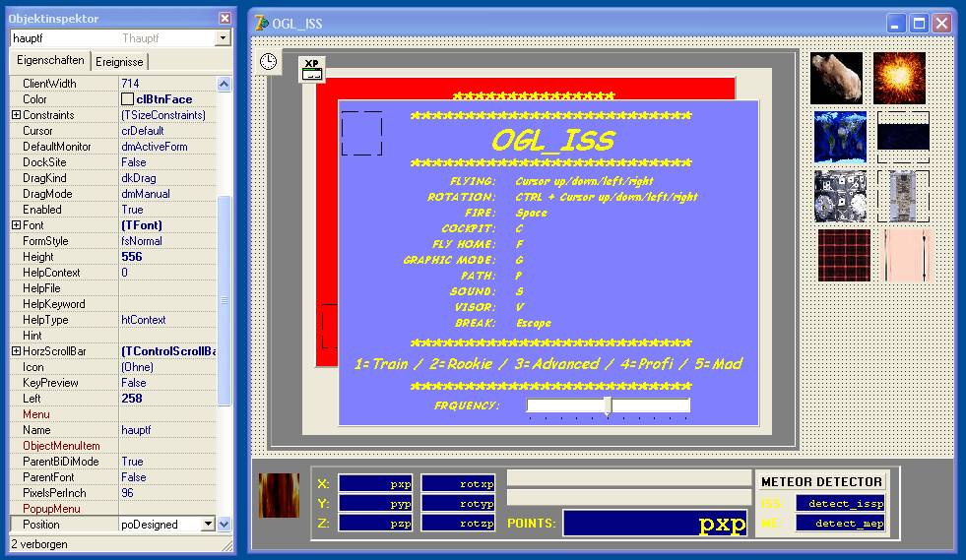The image size is (966, 560).
Task: Select the XP manifest component icon
Action: point(312,69)
